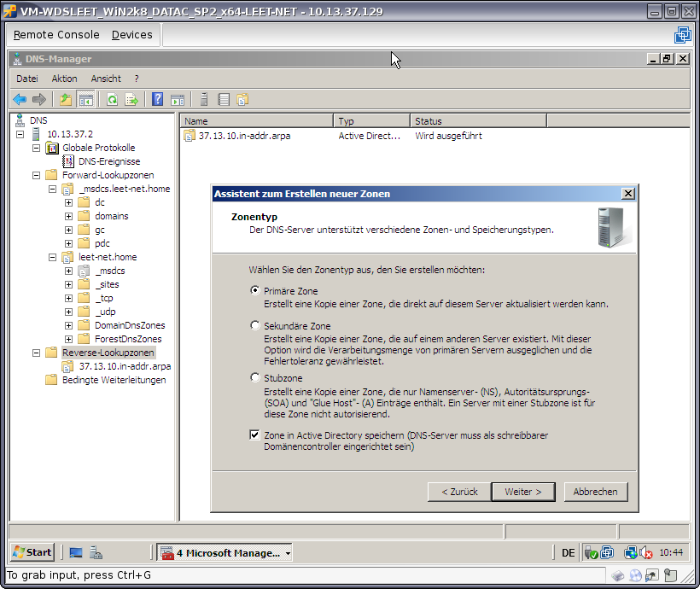This screenshot has width=700, height=589.
Task: Open the Aktion menu
Action: 64,79
